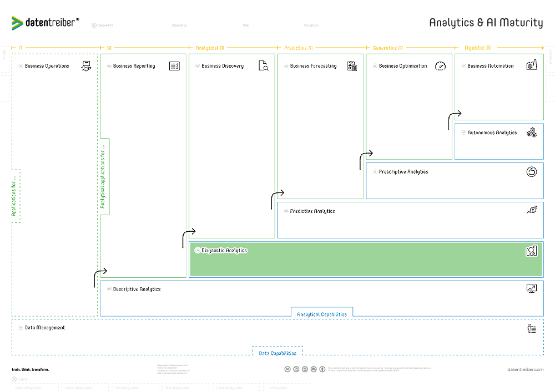The width and height of the screenshot is (555, 392).
Task: Click the Business Optimization gauge icon
Action: 440,66
